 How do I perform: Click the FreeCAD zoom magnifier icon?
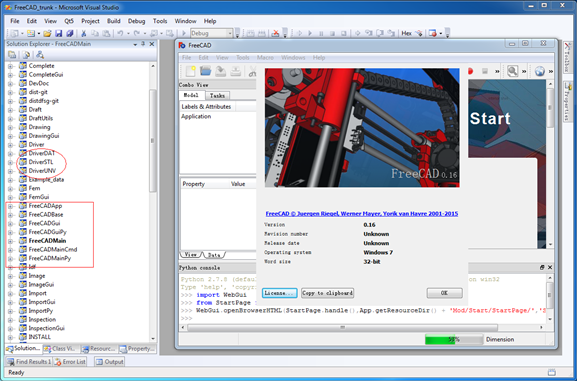(512, 71)
